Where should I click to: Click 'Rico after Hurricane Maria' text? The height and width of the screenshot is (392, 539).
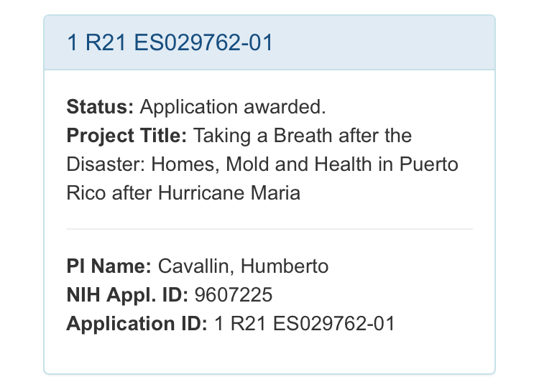tap(183, 192)
